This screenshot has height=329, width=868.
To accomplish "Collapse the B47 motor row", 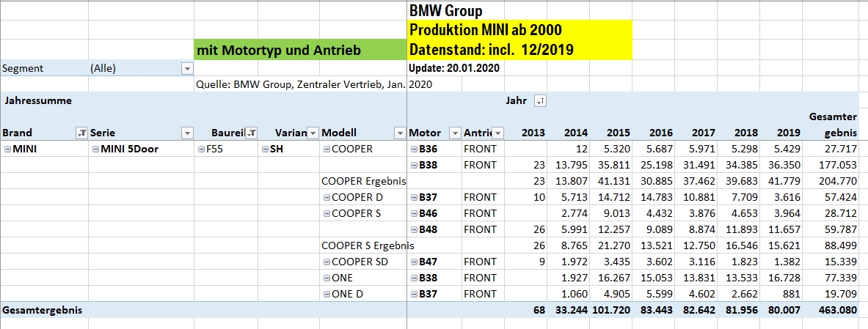I will [x=414, y=262].
